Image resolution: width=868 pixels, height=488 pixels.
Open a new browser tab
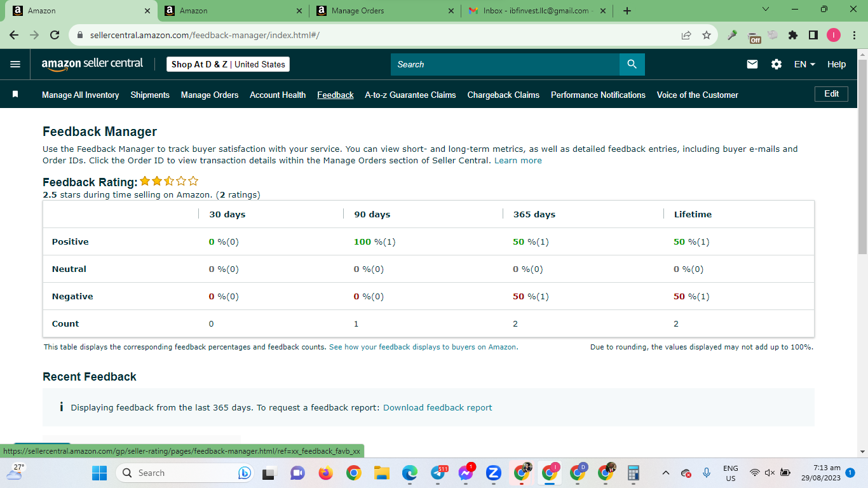[627, 11]
